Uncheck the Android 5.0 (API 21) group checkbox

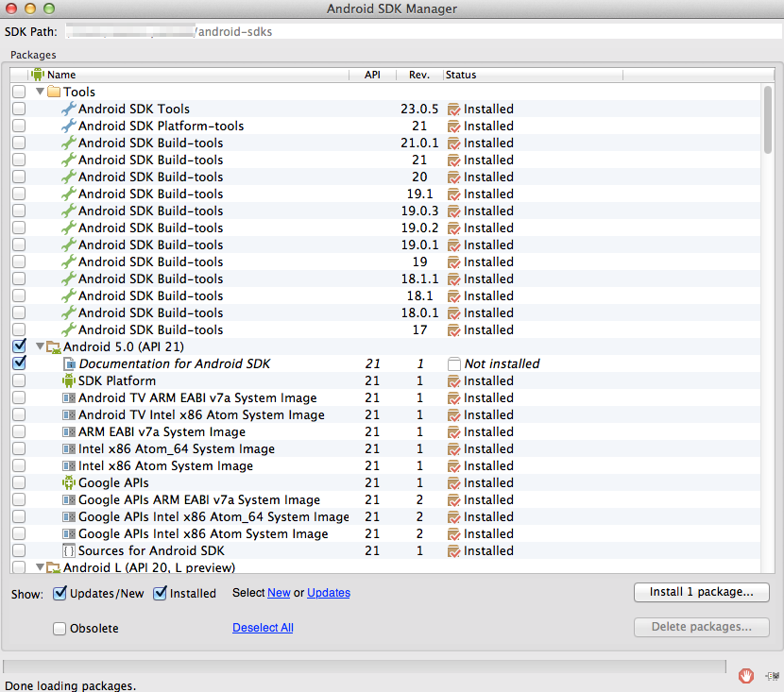click(19, 346)
